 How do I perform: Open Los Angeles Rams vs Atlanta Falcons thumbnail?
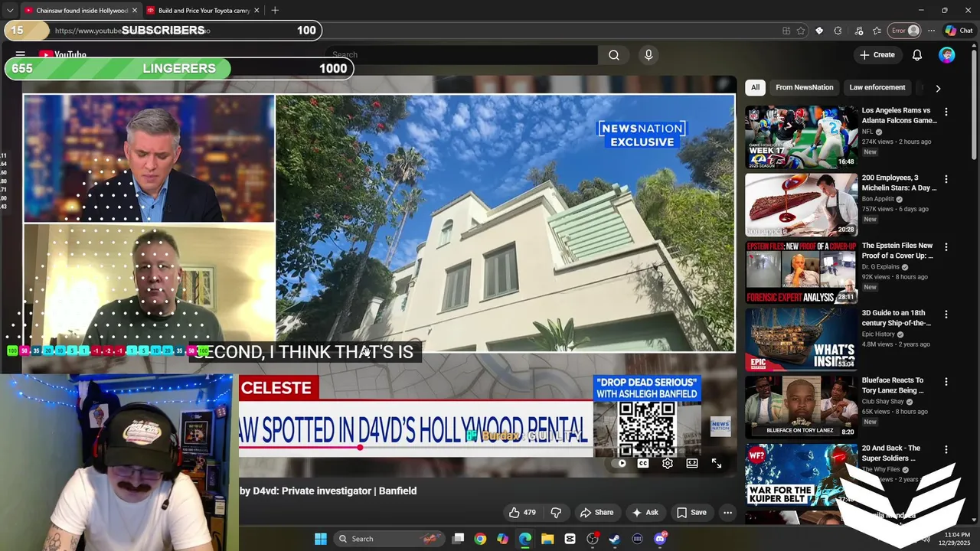801,137
